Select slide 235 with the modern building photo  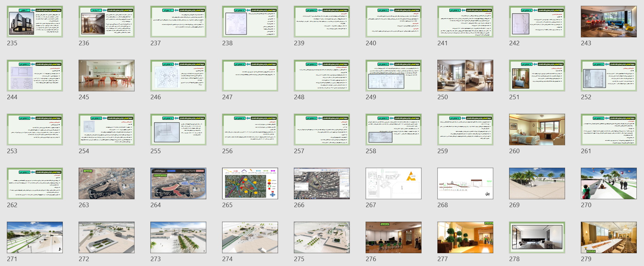pos(35,22)
